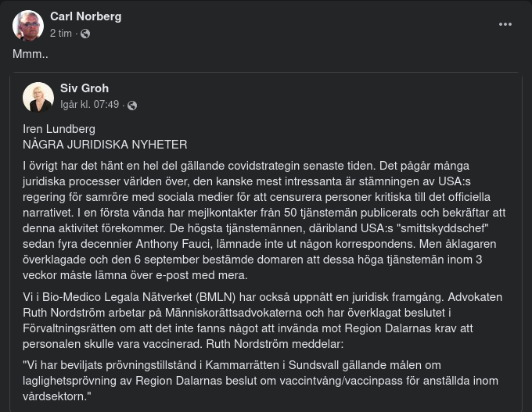Screen dimensions: 532x412
Task: Click the public globe icon beside '2 tim'
Action: [85, 34]
